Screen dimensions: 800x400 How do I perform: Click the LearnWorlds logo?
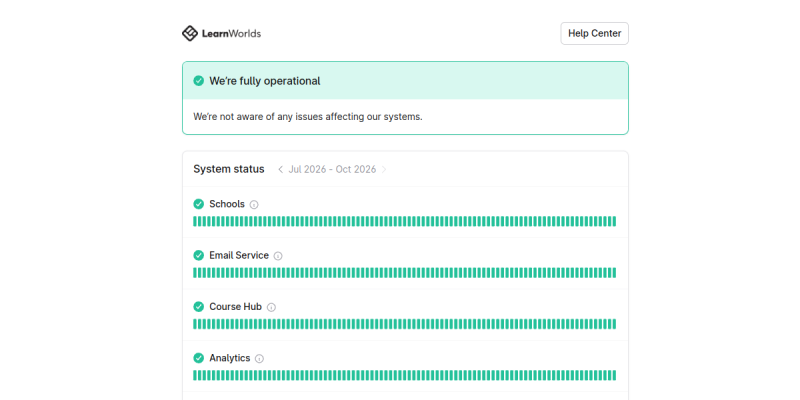click(x=221, y=34)
